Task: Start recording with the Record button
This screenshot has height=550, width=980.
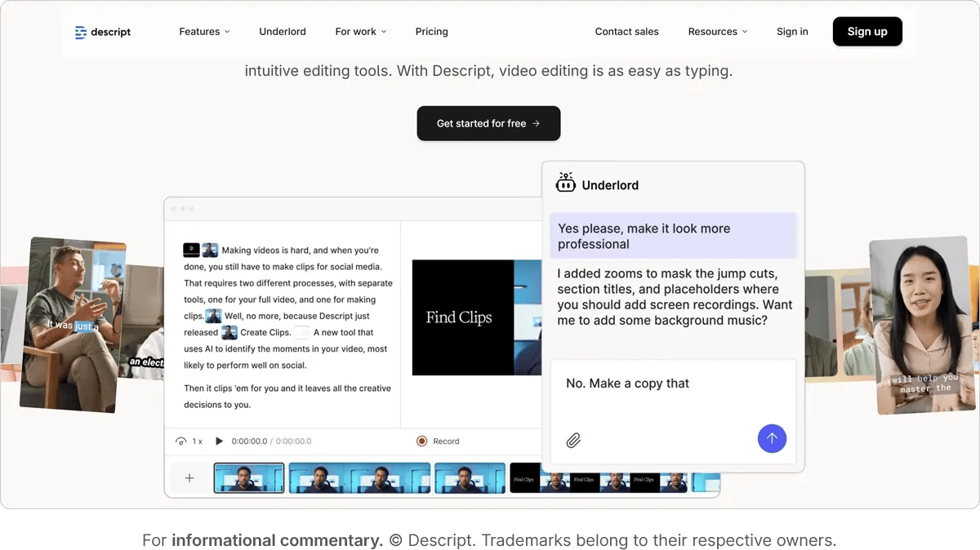Action: [x=438, y=441]
